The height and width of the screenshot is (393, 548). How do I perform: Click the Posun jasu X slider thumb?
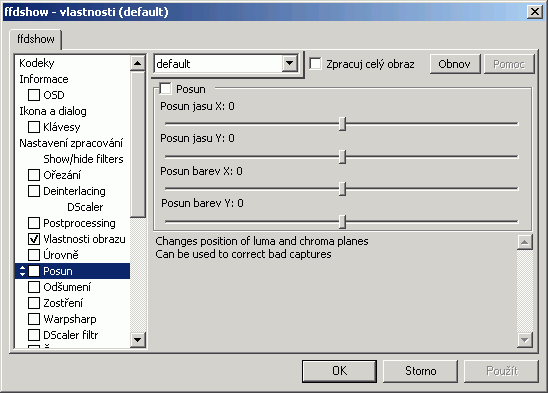(342, 124)
